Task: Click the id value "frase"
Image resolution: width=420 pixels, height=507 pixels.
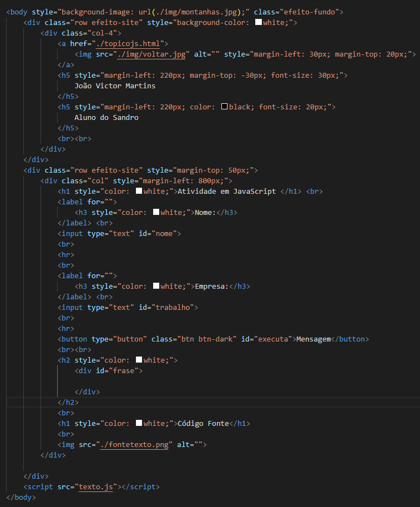Action: tap(124, 371)
